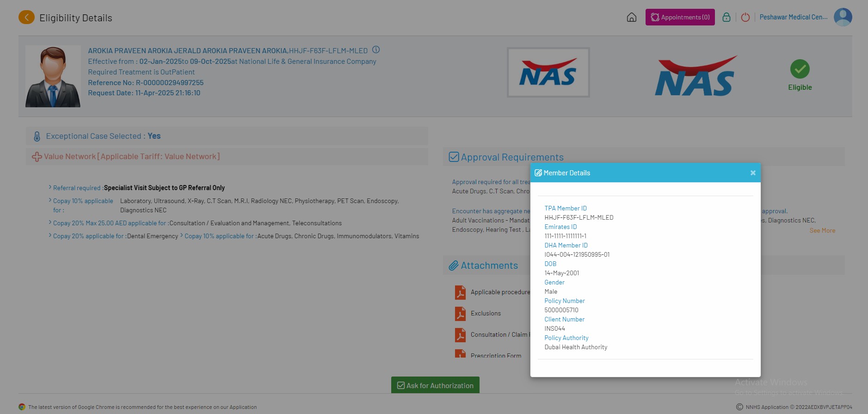The width and height of the screenshot is (868, 414).
Task: Click the red power logout icon
Action: (x=745, y=17)
